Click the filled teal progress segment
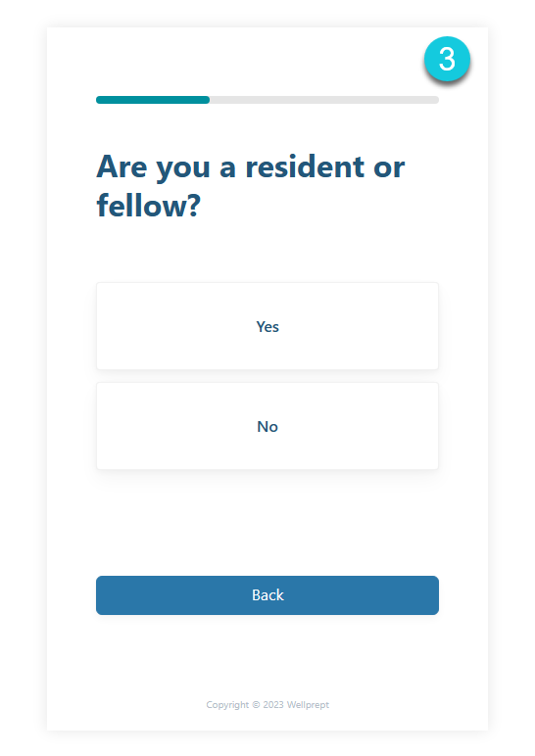Screen dimensions: 535x756 pos(153,100)
